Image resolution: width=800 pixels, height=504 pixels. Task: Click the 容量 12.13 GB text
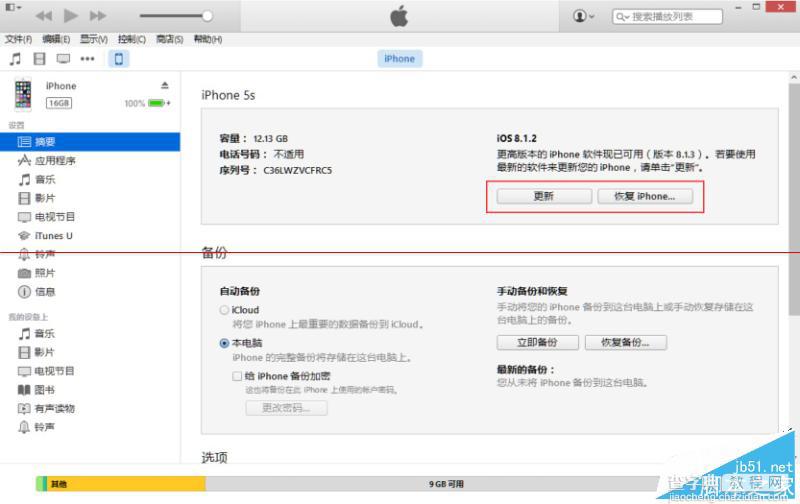(x=254, y=139)
